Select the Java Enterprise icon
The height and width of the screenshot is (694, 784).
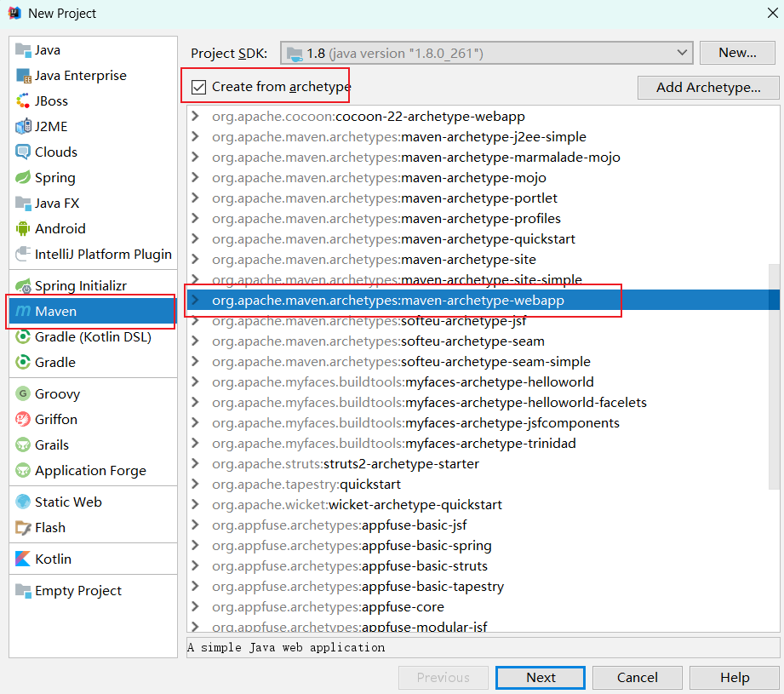(x=23, y=76)
